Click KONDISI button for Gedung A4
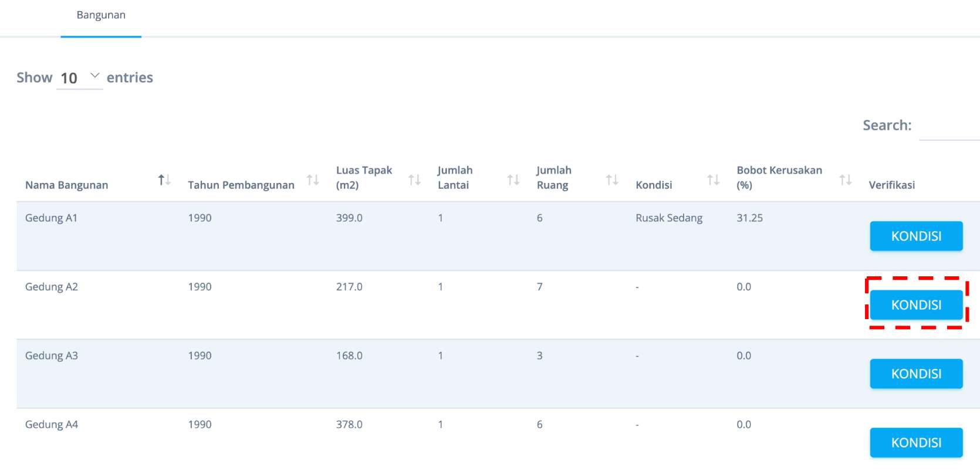980x474 pixels. point(916,442)
